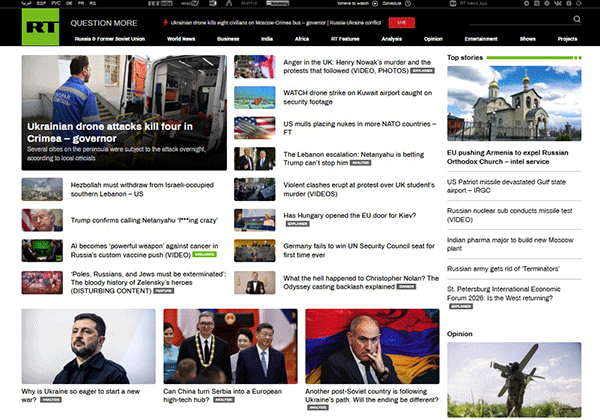The width and height of the screenshot is (600, 420).
Task: Open the search magnifier icon
Action: 577,19
